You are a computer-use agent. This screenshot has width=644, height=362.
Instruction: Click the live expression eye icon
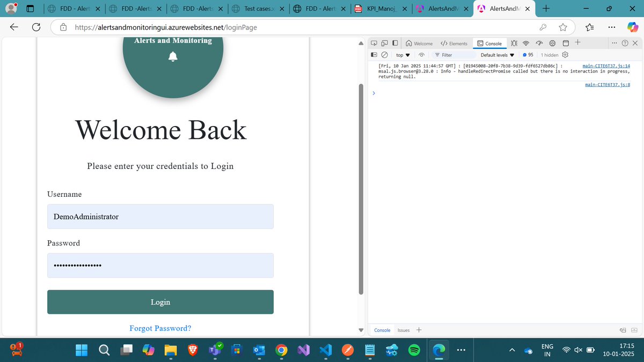[422, 55]
